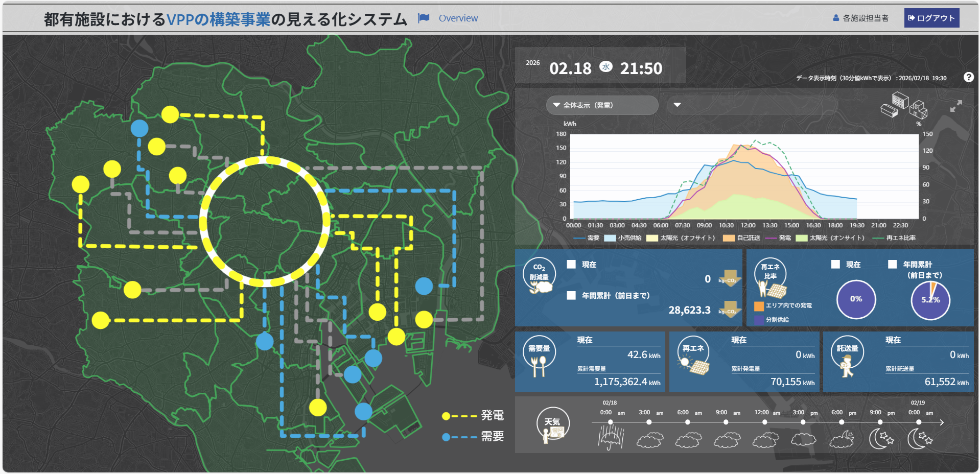This screenshot has width=980, height=474.
Task: Click the ログアウト button
Action: click(931, 18)
